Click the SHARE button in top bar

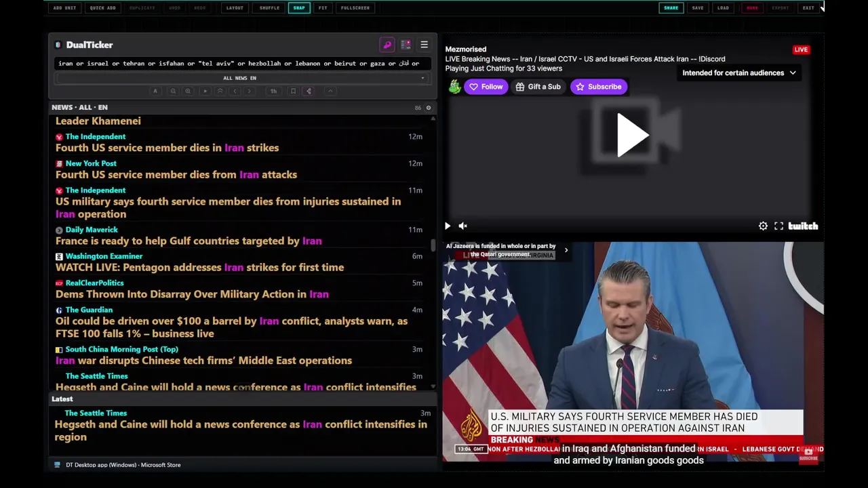[x=671, y=8]
